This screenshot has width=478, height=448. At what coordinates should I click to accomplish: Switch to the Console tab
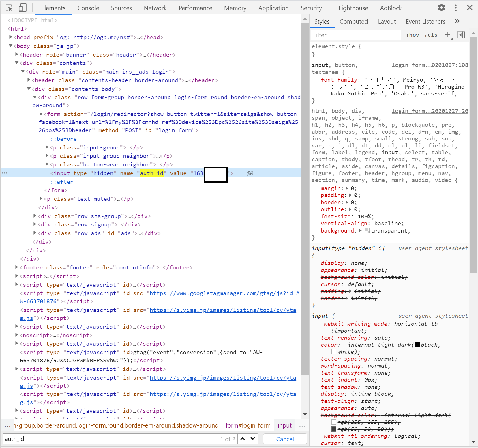(x=88, y=8)
